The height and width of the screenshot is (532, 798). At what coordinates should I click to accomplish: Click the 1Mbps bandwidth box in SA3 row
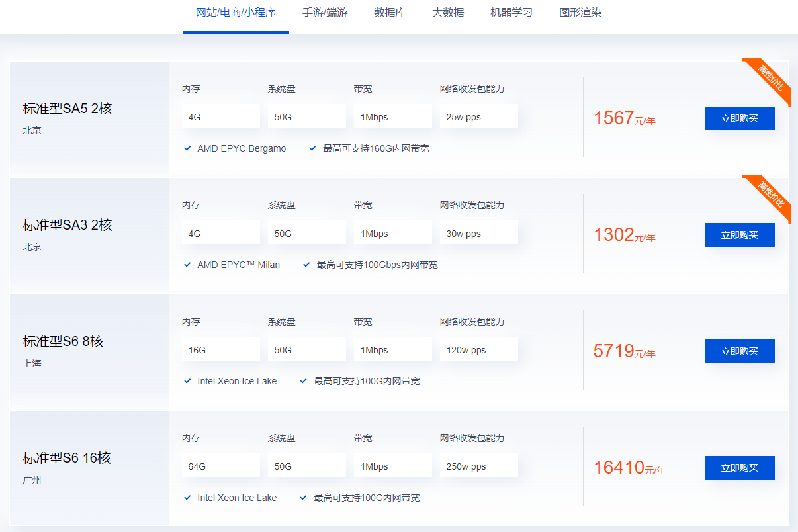393,232
